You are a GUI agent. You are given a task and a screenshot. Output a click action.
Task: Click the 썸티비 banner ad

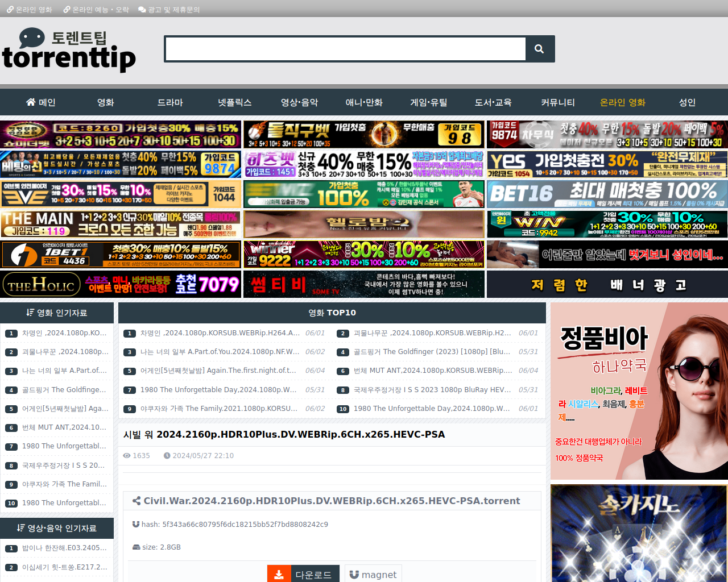click(364, 284)
